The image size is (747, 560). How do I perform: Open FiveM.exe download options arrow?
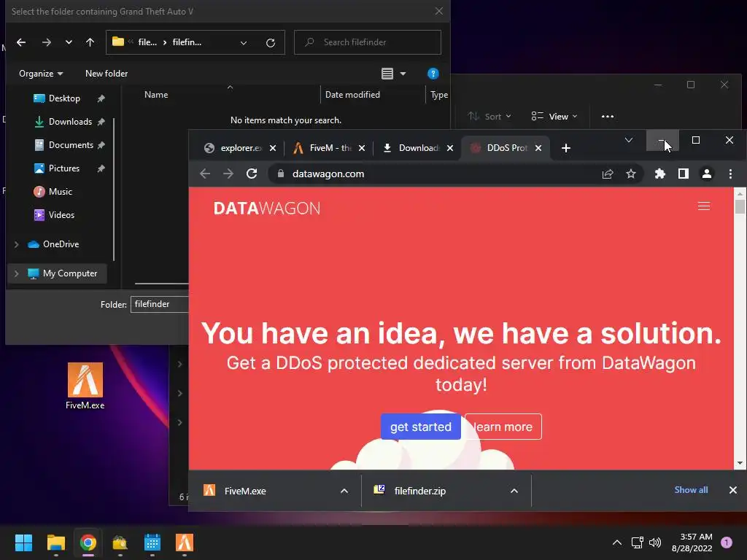(344, 491)
